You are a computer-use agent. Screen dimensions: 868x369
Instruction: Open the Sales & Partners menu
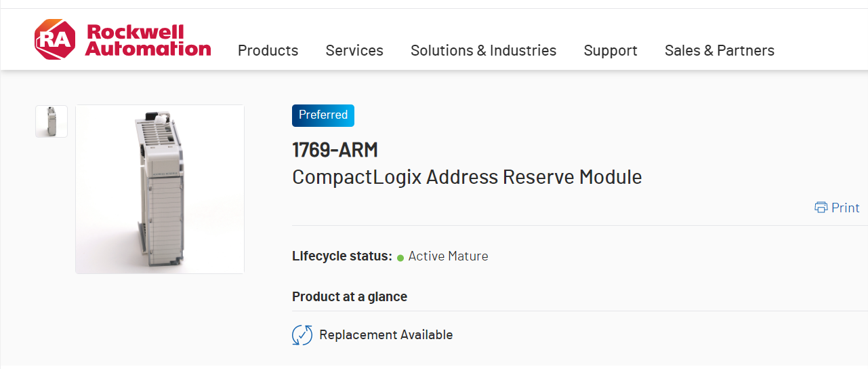719,50
